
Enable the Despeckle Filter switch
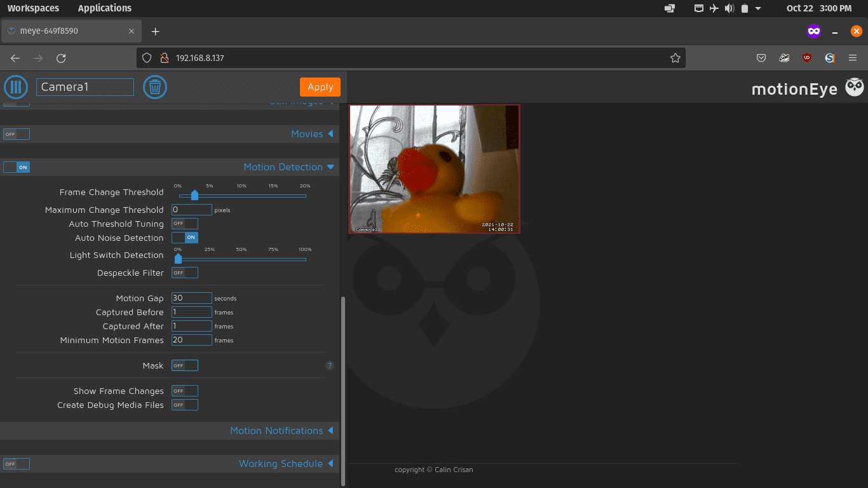pos(185,273)
